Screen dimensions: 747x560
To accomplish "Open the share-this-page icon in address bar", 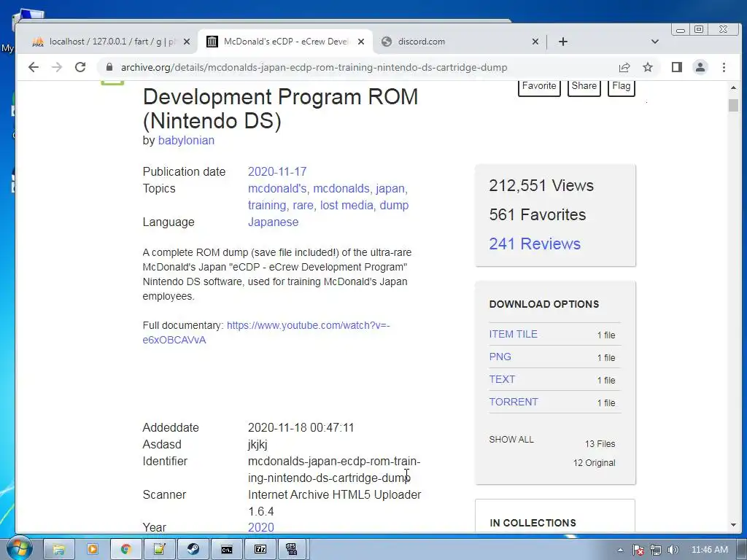I will click(x=624, y=67).
